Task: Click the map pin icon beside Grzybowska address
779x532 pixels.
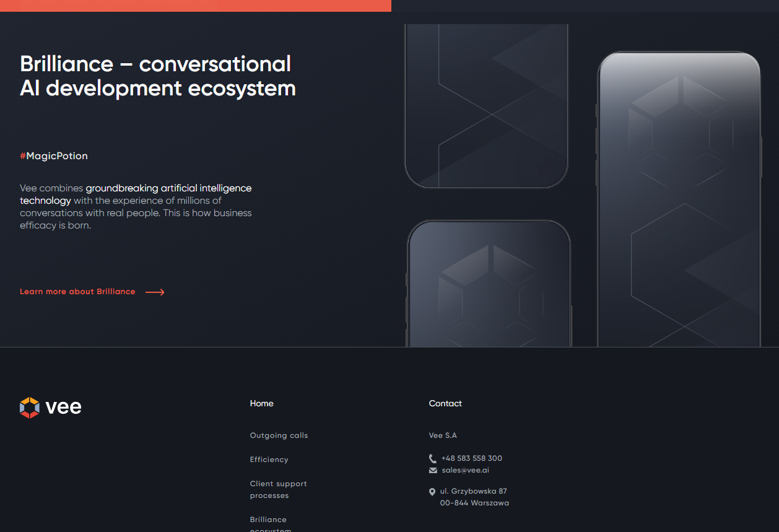Action: [x=432, y=492]
